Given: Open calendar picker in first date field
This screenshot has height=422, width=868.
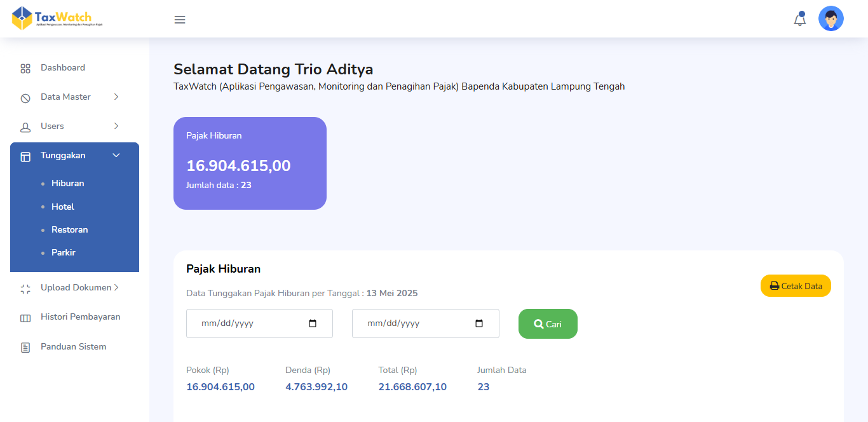Looking at the screenshot, I should coord(313,323).
